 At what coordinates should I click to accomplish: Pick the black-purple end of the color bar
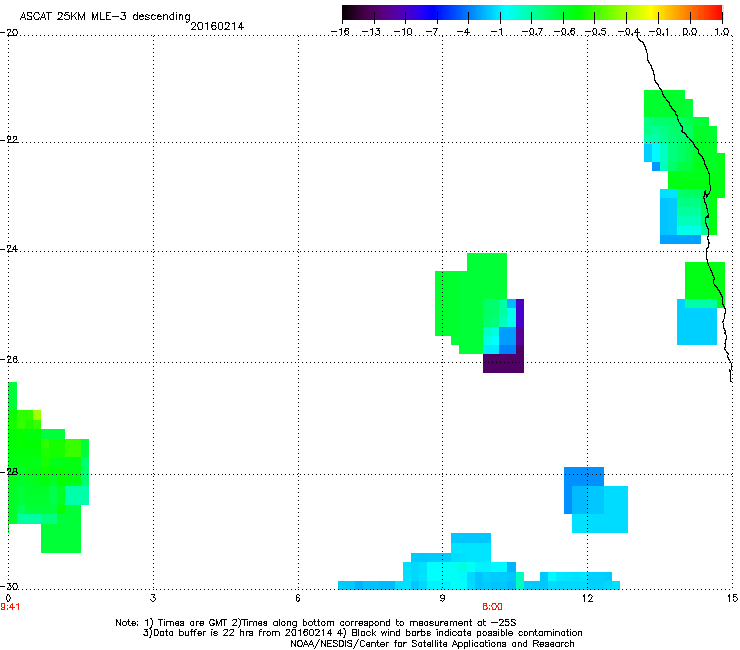tap(353, 12)
